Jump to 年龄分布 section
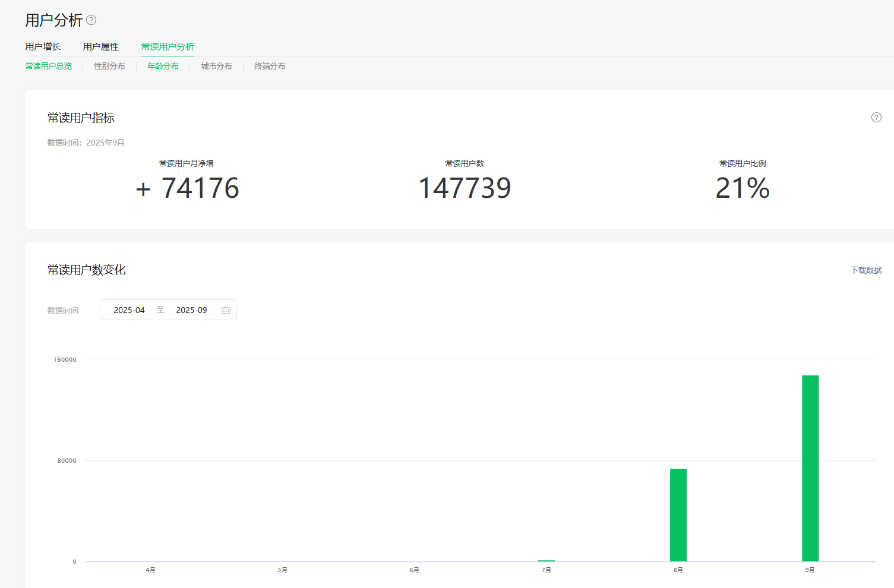The image size is (894, 588). (x=163, y=66)
